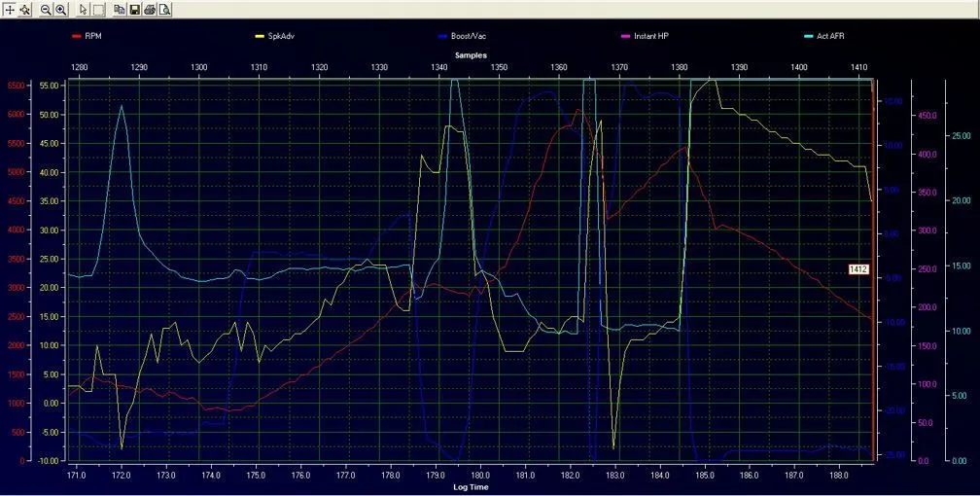Toggle the RPM legend entry
This screenshot has height=496, width=980.
(93, 36)
